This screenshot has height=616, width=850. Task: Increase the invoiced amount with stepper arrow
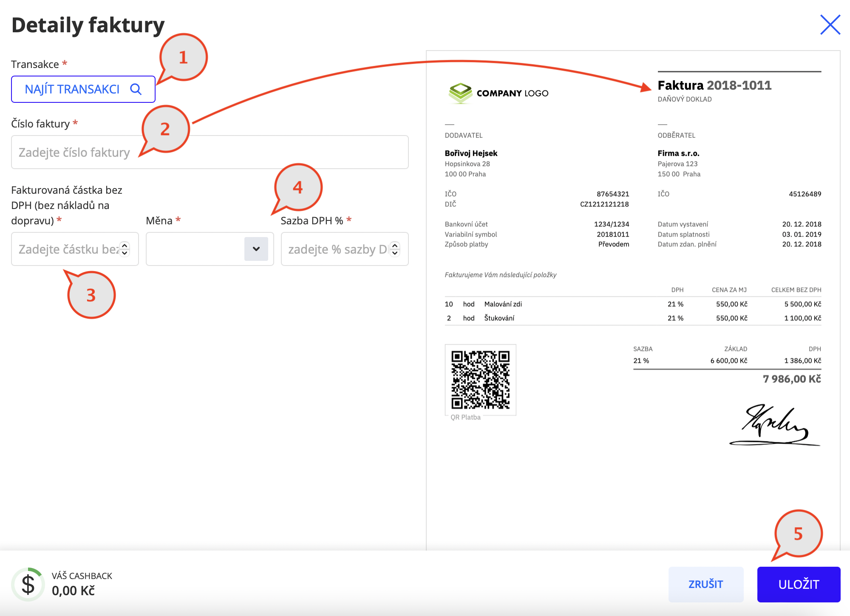pos(125,245)
